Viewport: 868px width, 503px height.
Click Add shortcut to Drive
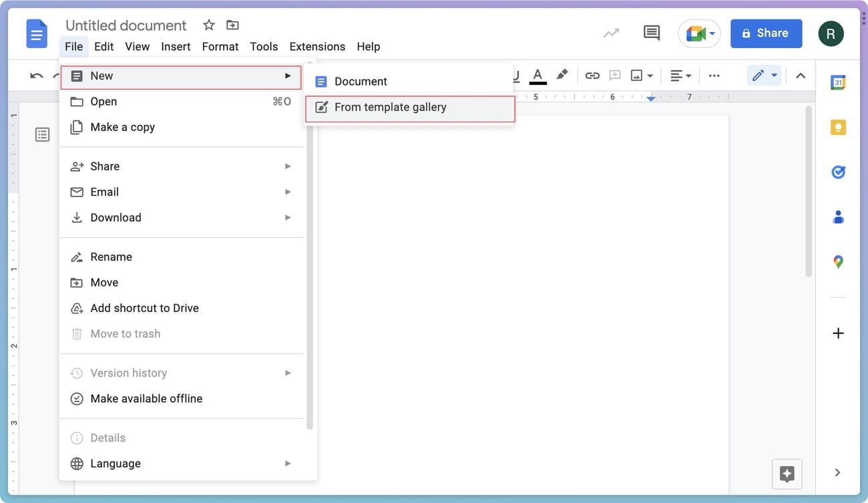click(x=144, y=309)
